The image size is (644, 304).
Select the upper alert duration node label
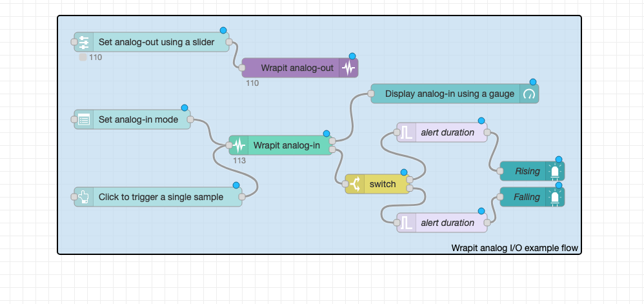coord(448,132)
